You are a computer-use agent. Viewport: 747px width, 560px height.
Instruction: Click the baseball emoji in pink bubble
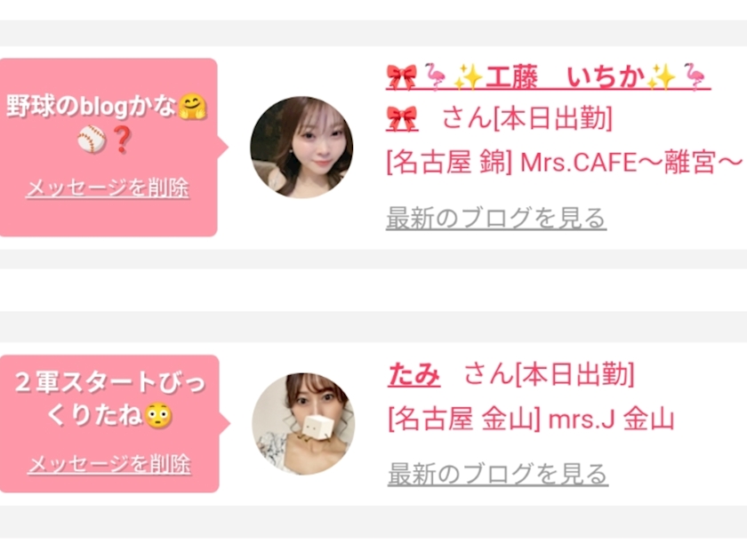(92, 140)
